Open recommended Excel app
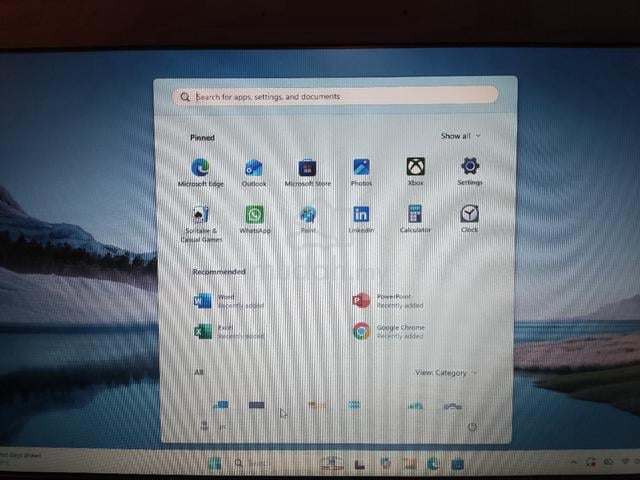 pyautogui.click(x=229, y=331)
